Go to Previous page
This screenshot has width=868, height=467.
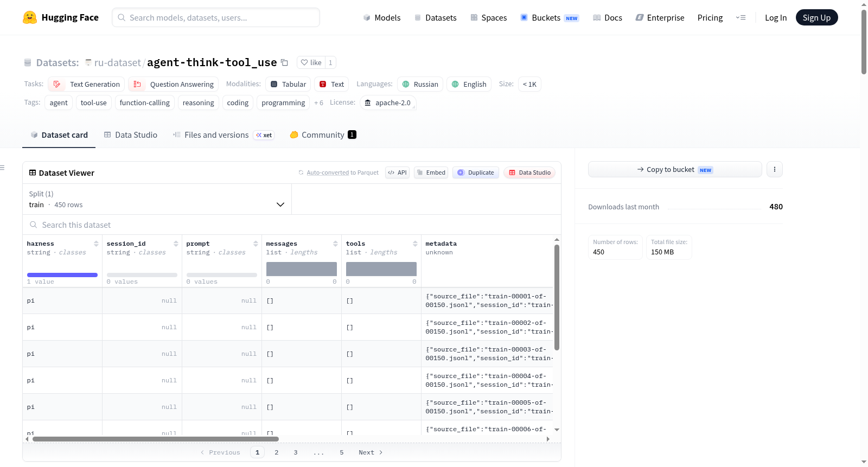coord(220,452)
